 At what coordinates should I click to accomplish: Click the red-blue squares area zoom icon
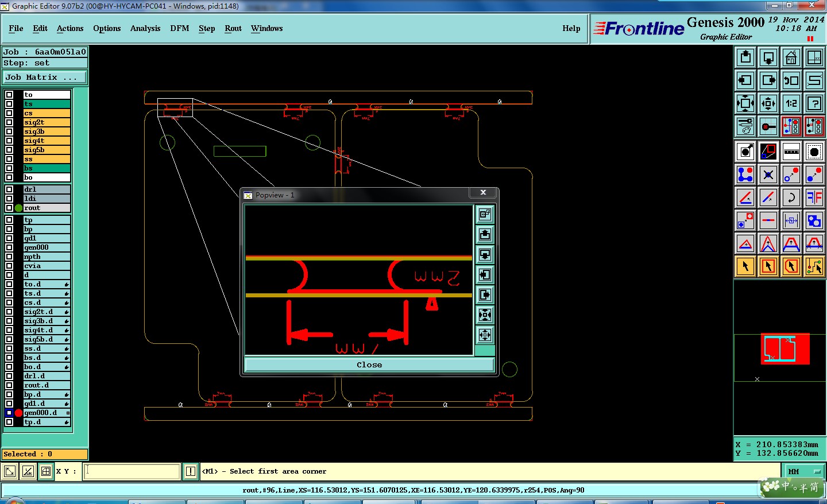coord(768,152)
